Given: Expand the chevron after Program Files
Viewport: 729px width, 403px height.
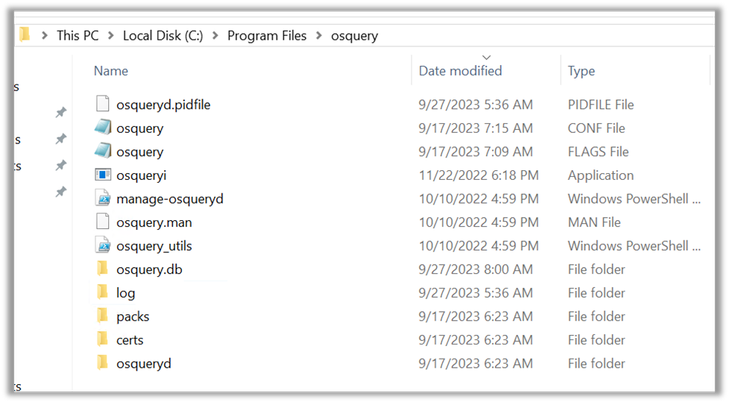Looking at the screenshot, I should pos(319,35).
